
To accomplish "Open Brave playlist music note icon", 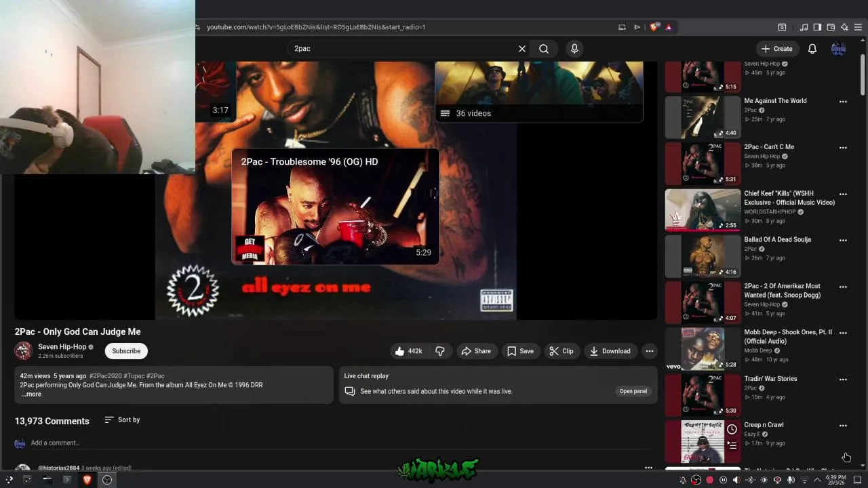I will [x=804, y=27].
